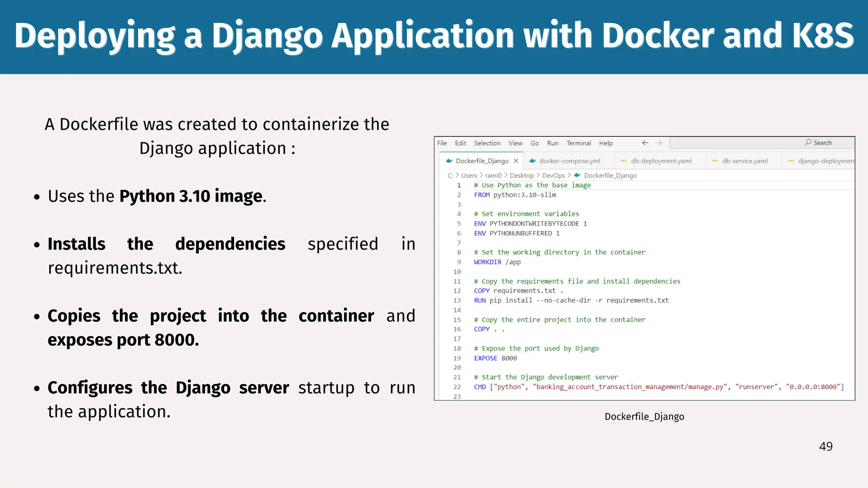
Task: Click line number 22 in the gutter
Action: click(457, 387)
